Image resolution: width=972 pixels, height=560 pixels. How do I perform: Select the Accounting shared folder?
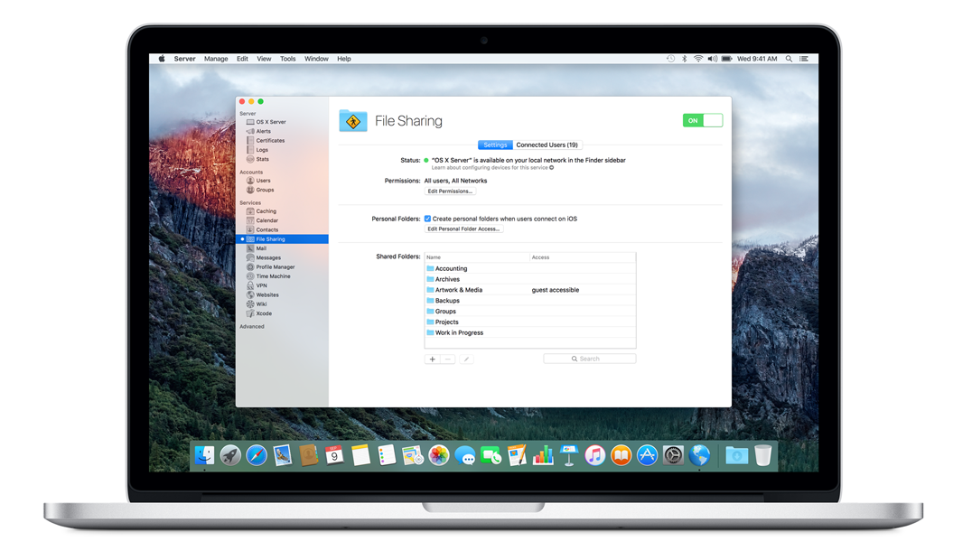click(x=530, y=269)
